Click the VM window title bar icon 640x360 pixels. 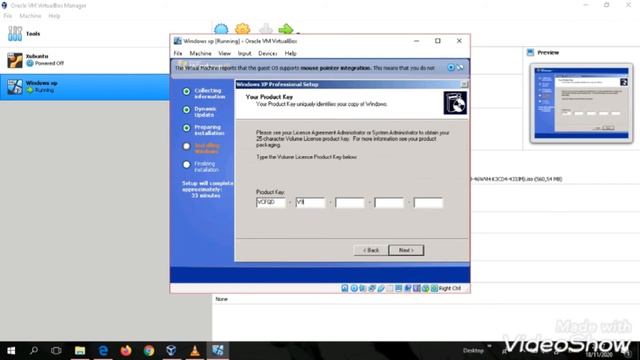(x=178, y=41)
